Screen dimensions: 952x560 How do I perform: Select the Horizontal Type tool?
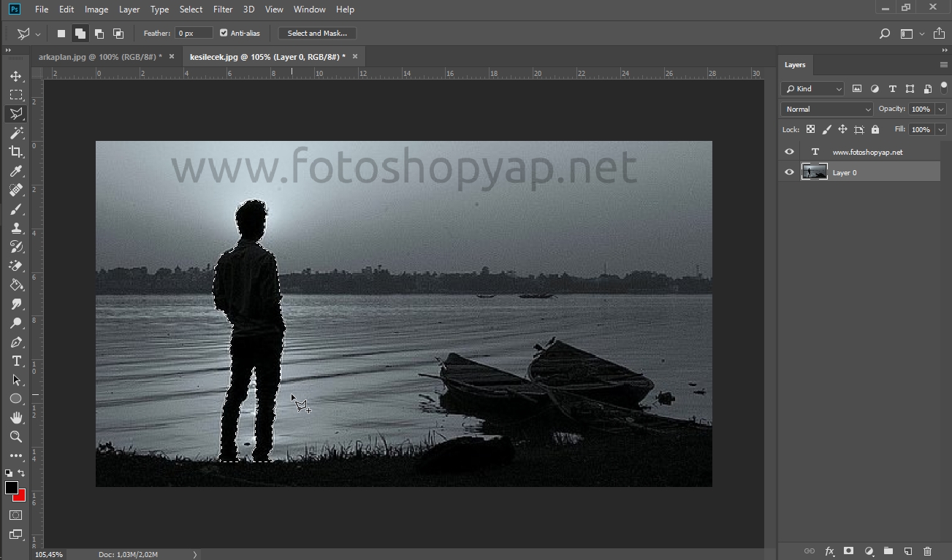[16, 361]
